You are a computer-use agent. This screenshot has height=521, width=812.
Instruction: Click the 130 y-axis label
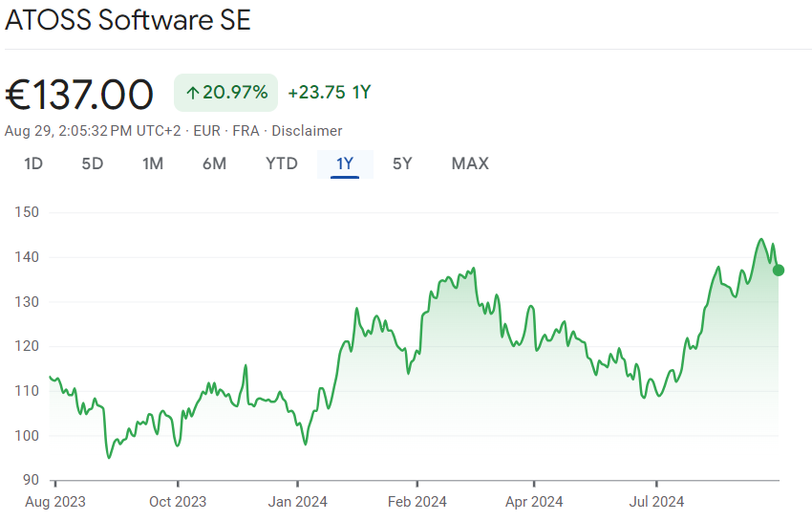[x=27, y=302]
